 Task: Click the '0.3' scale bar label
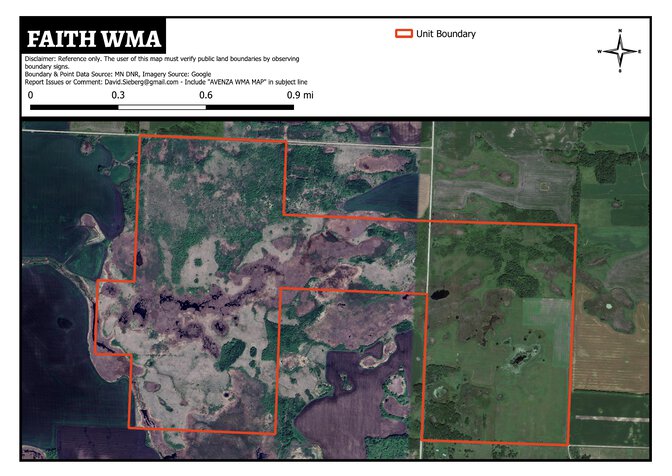pos(118,95)
